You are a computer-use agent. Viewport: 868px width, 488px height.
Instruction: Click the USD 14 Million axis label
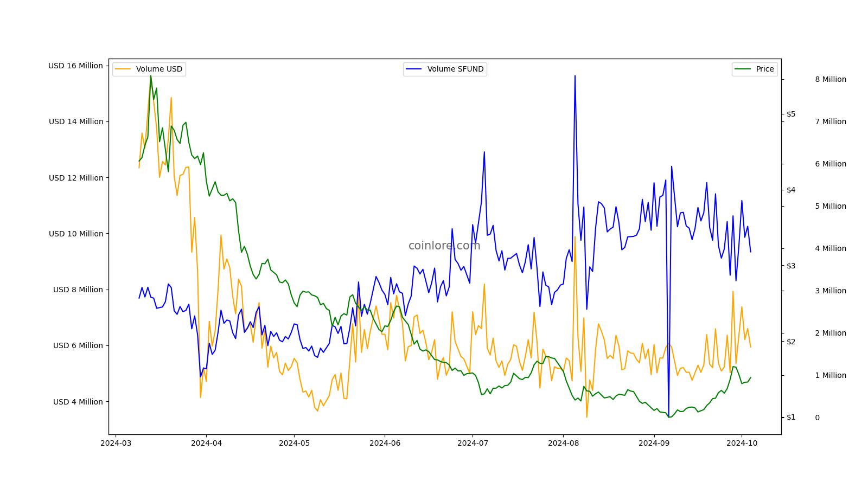(76, 121)
